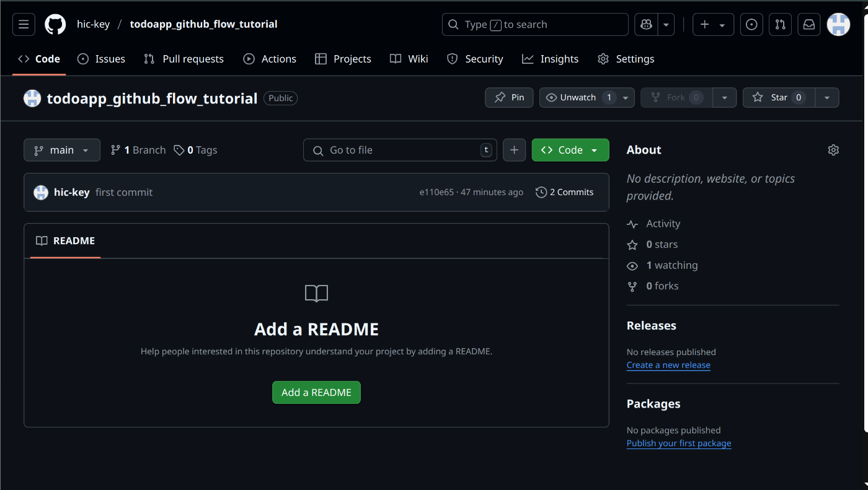The image size is (868, 490).
Task: View the 0 Tags link
Action: pyautogui.click(x=195, y=150)
